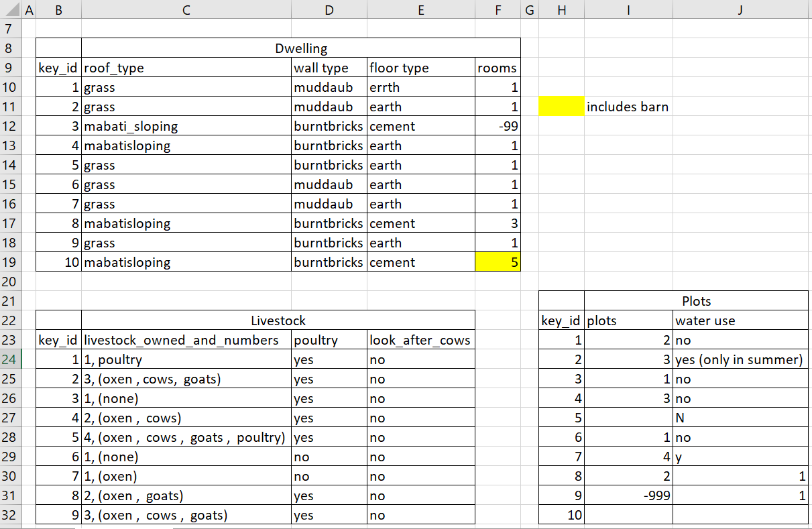This screenshot has height=529, width=812.
Task: Click the 'wall type' heading cell
Action: click(329, 68)
